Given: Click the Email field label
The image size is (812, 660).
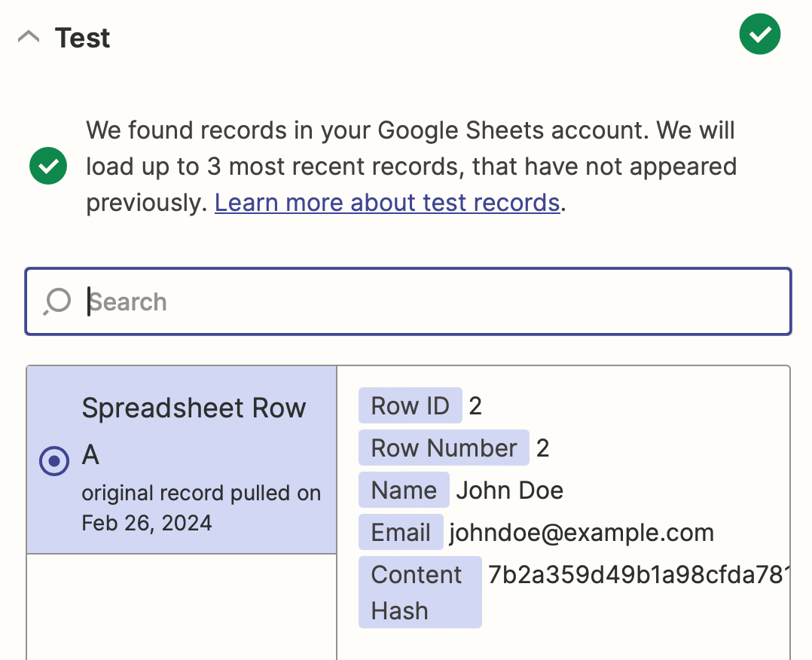Looking at the screenshot, I should click(401, 533).
